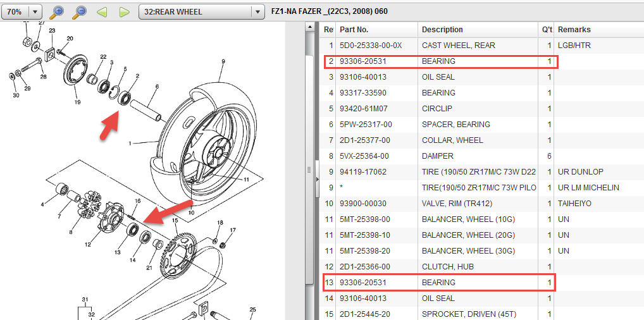Click the scroll up arrow of parts list

(311, 27)
